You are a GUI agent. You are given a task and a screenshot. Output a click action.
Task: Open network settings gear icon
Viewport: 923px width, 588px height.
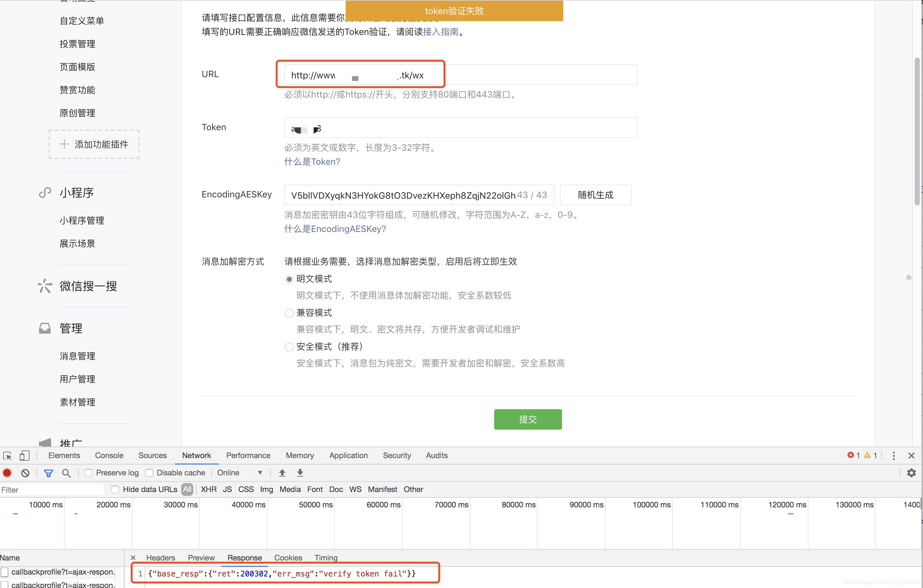point(911,473)
